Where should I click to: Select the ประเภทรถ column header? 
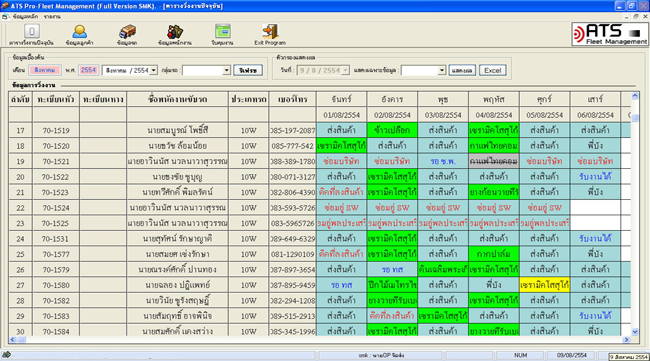249,99
